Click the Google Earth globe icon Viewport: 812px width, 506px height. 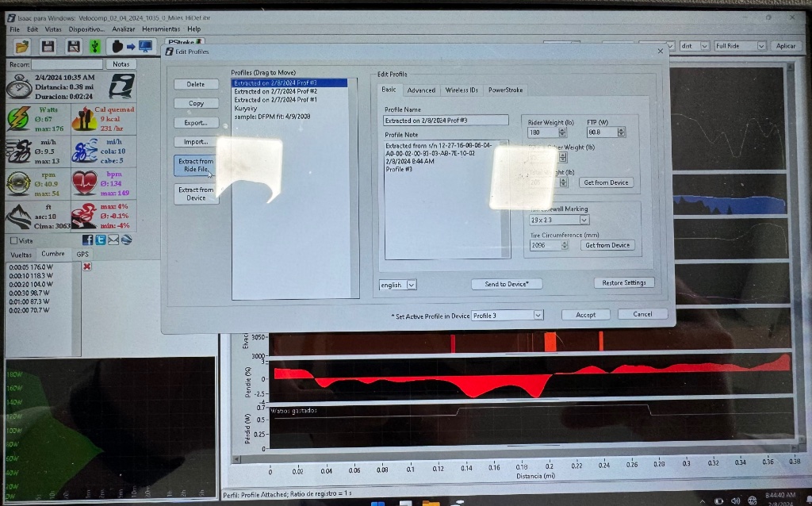coord(126,240)
